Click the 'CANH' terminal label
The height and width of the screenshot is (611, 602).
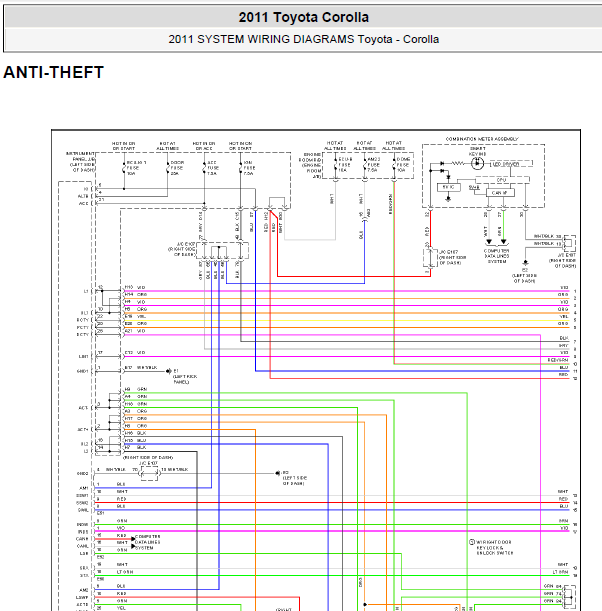pyautogui.click(x=82, y=539)
